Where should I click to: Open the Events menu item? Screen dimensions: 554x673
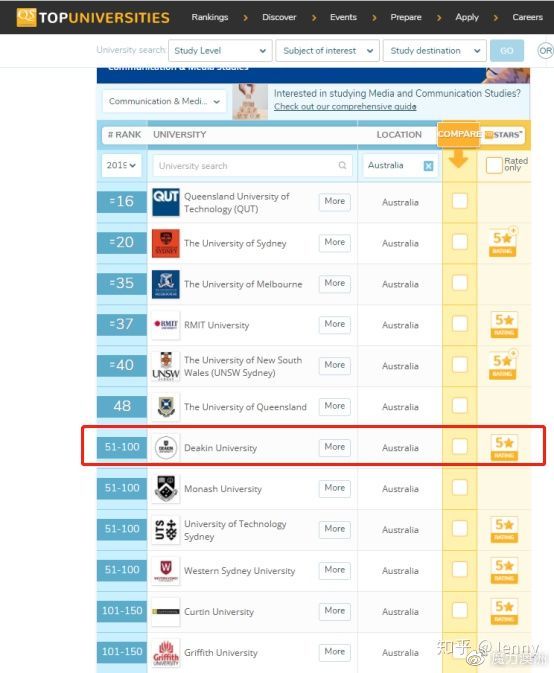pyautogui.click(x=343, y=17)
